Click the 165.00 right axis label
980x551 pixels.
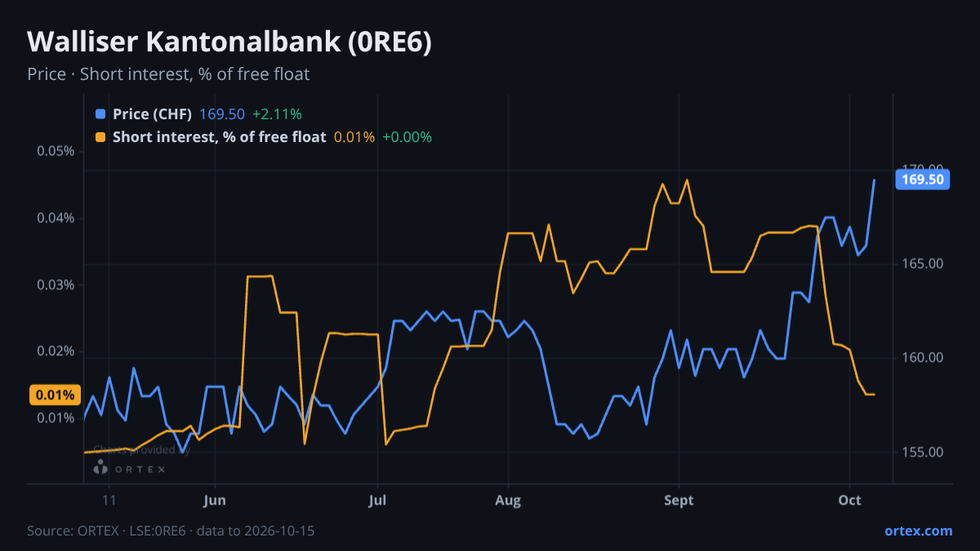point(924,264)
